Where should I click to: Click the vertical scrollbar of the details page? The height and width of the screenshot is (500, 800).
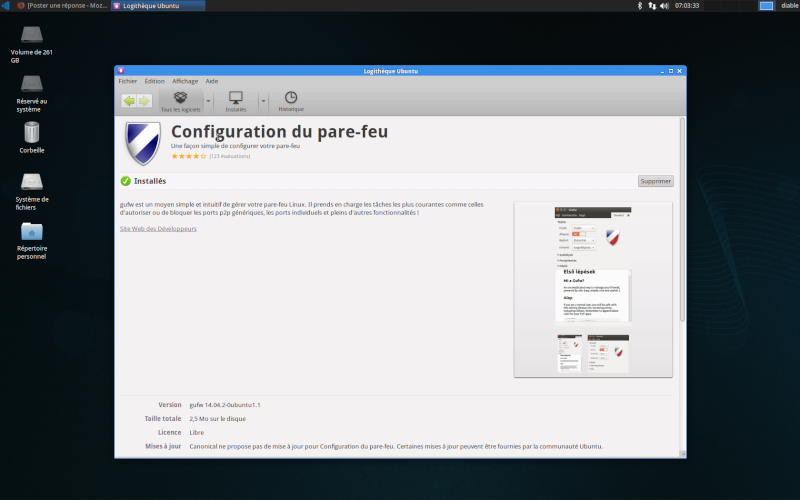coord(682,219)
